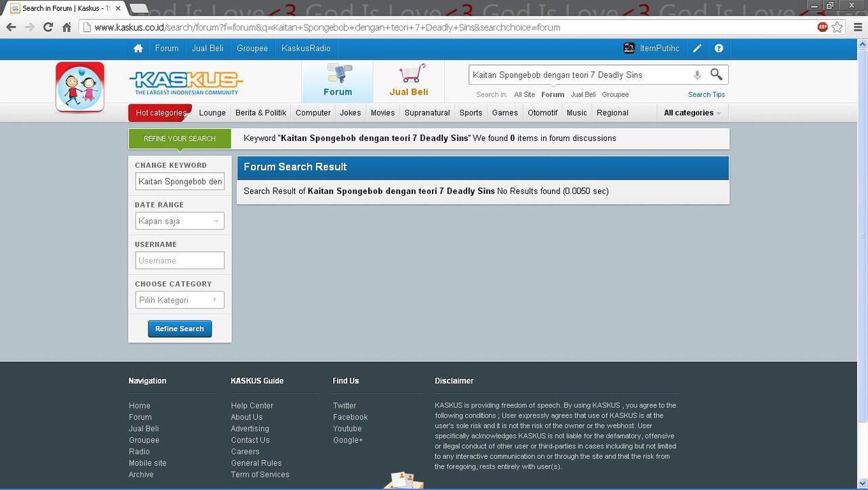Open the Computer category
This screenshot has height=490, width=868.
click(x=313, y=113)
